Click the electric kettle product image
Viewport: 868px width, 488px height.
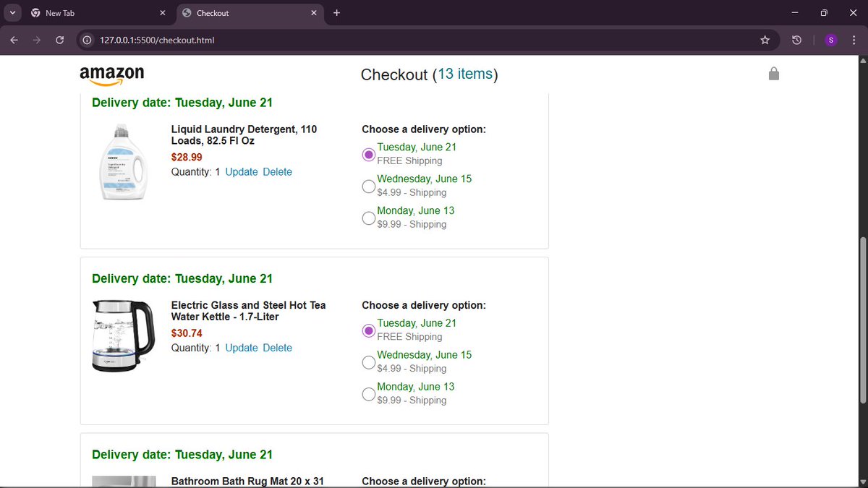click(x=124, y=335)
